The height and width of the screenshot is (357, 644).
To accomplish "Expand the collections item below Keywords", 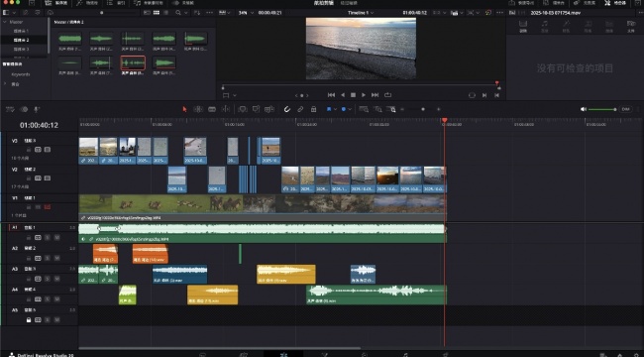I will (x=5, y=84).
